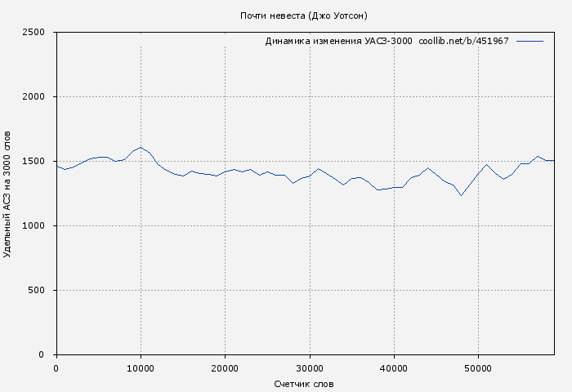Image resolution: width=572 pixels, height=392 pixels.
Task: Click the 30000 tick label on the X axis
Action: [x=310, y=368]
